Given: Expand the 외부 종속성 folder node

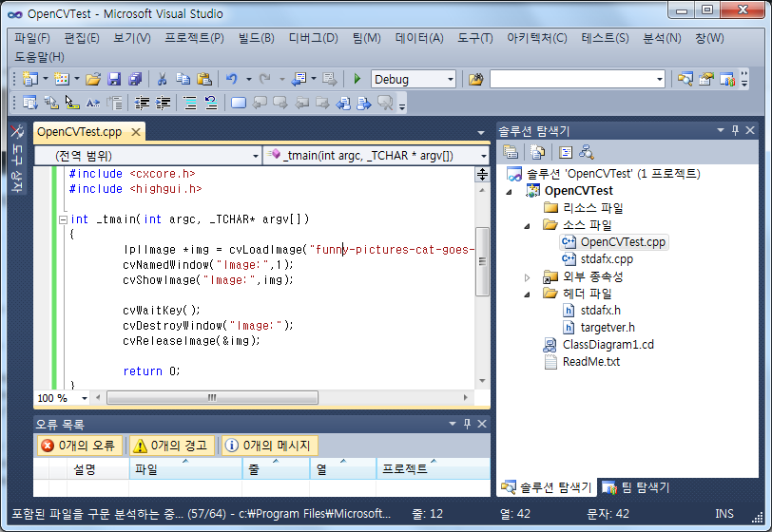Looking at the screenshot, I should click(x=529, y=276).
